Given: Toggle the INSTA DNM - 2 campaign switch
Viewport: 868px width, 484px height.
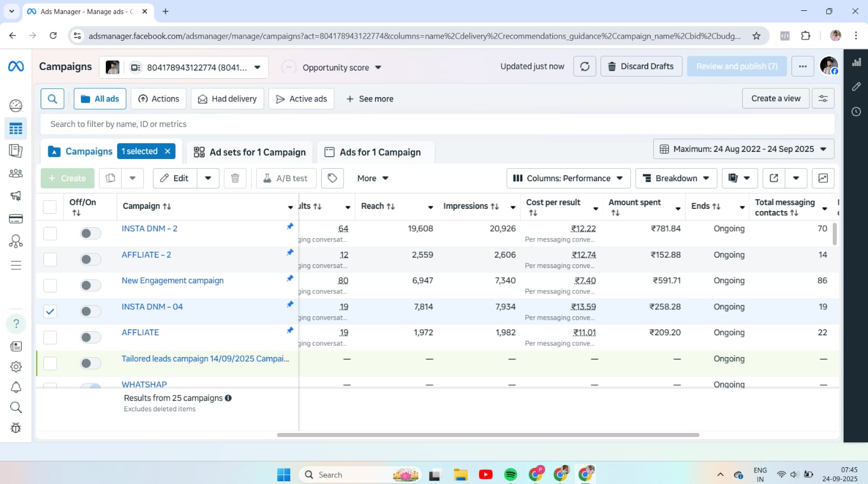Looking at the screenshot, I should click(x=90, y=233).
